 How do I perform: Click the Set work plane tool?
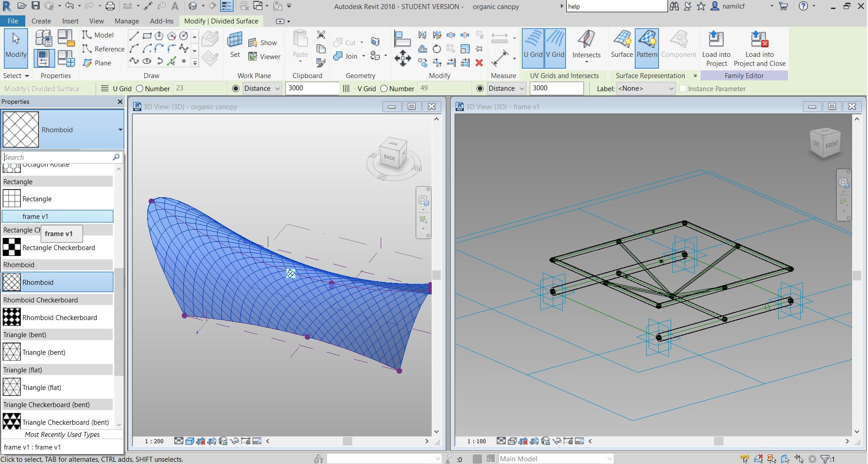pos(234,46)
